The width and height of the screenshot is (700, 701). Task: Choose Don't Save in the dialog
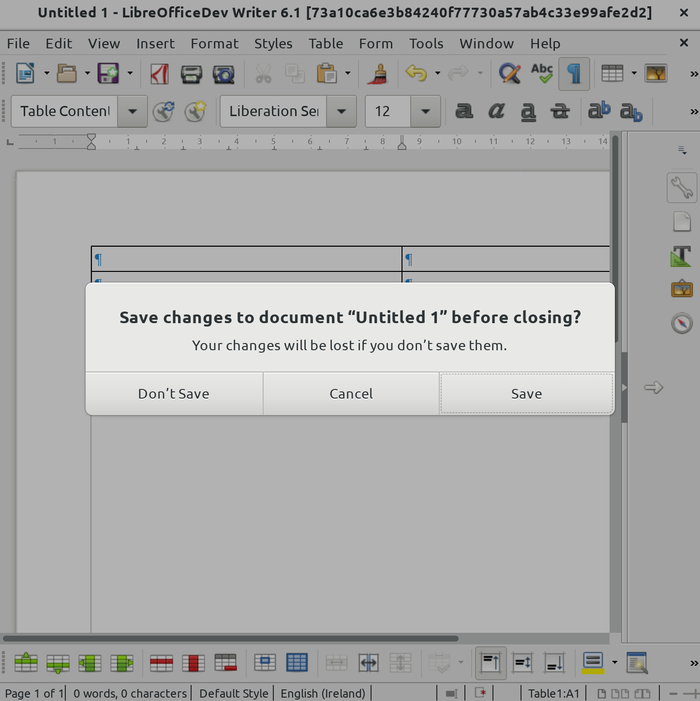pos(174,393)
